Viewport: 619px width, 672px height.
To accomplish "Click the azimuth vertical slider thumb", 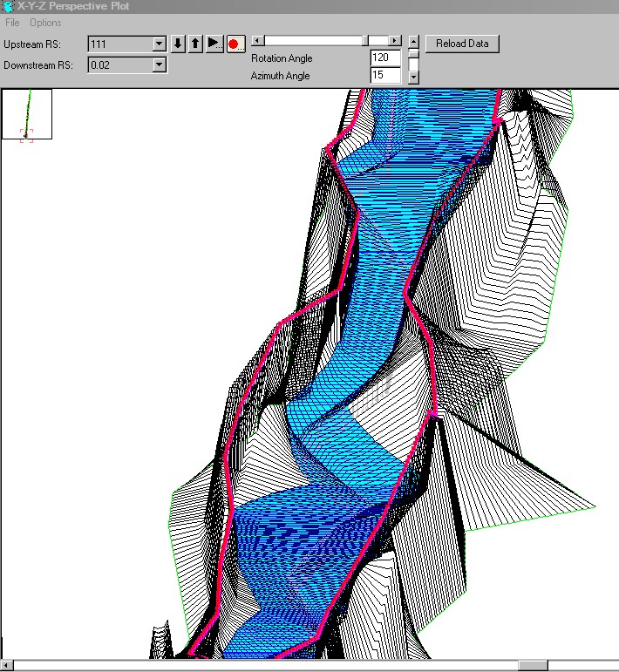I will (413, 51).
